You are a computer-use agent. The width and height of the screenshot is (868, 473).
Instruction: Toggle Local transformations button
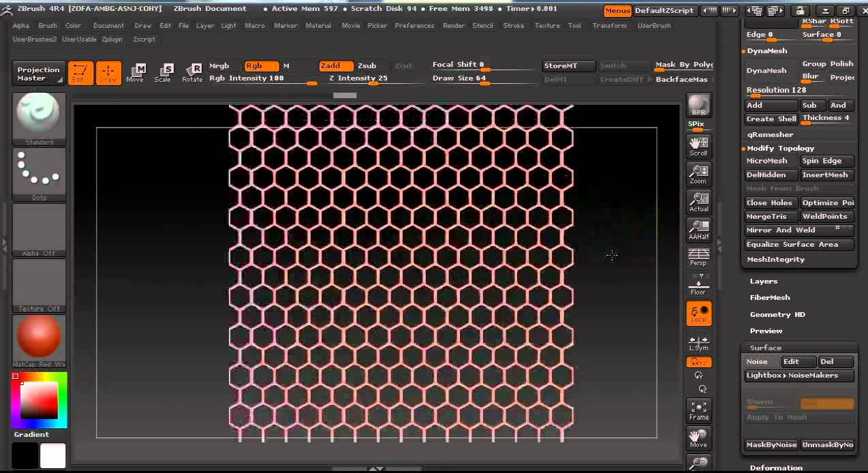[x=699, y=314]
